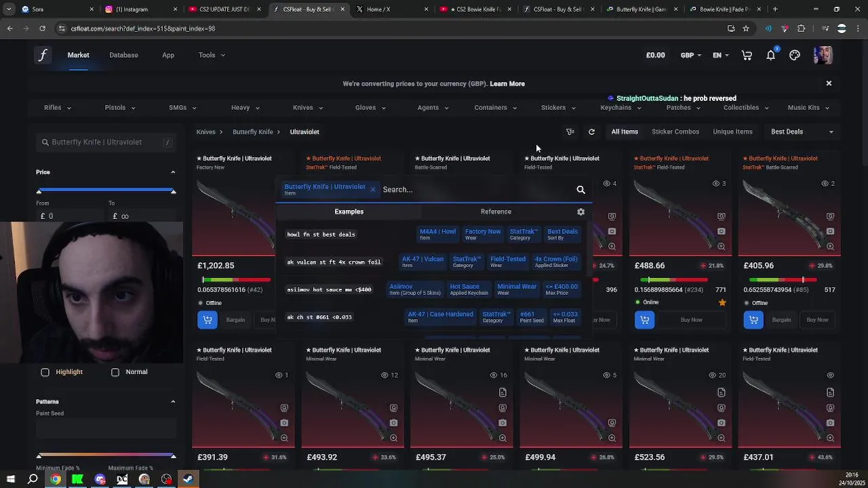Select the Sticker Combos tab
Image resolution: width=868 pixels, height=488 pixels.
(675, 132)
